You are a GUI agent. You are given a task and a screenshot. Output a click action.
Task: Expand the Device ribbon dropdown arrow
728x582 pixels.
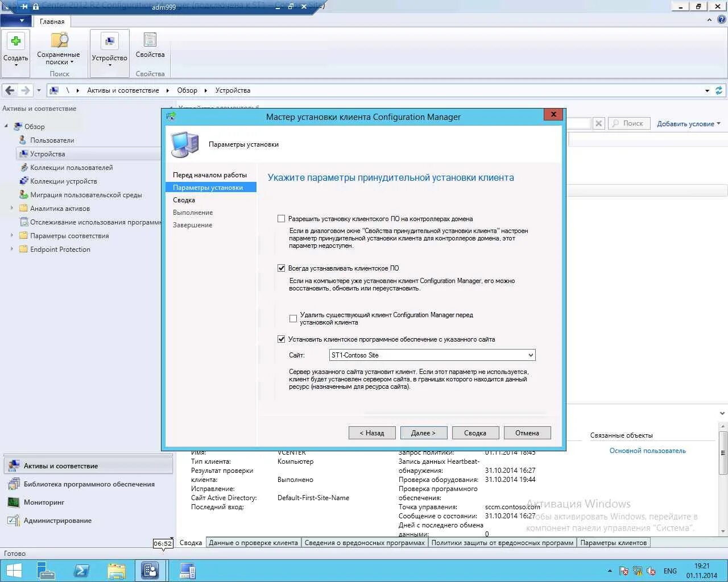pyautogui.click(x=110, y=65)
